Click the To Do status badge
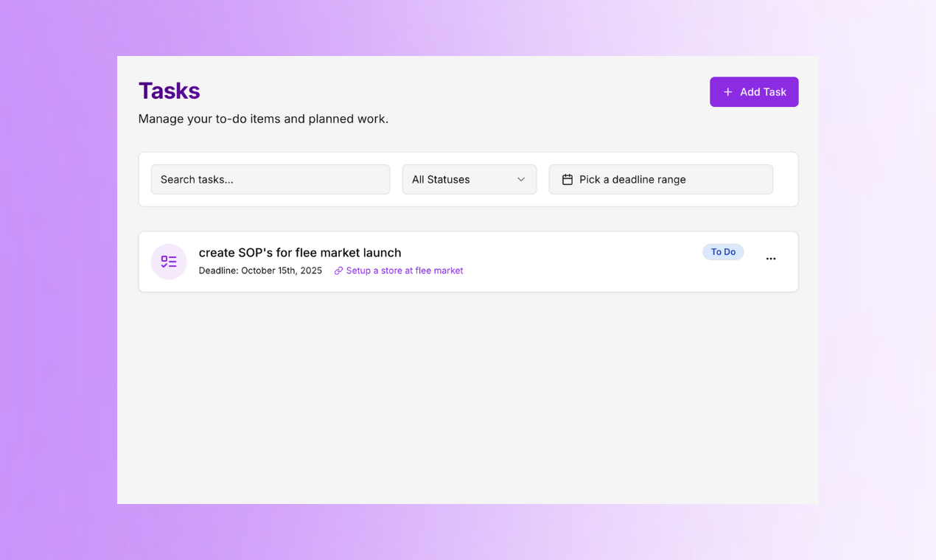The height and width of the screenshot is (560, 936). pos(723,252)
